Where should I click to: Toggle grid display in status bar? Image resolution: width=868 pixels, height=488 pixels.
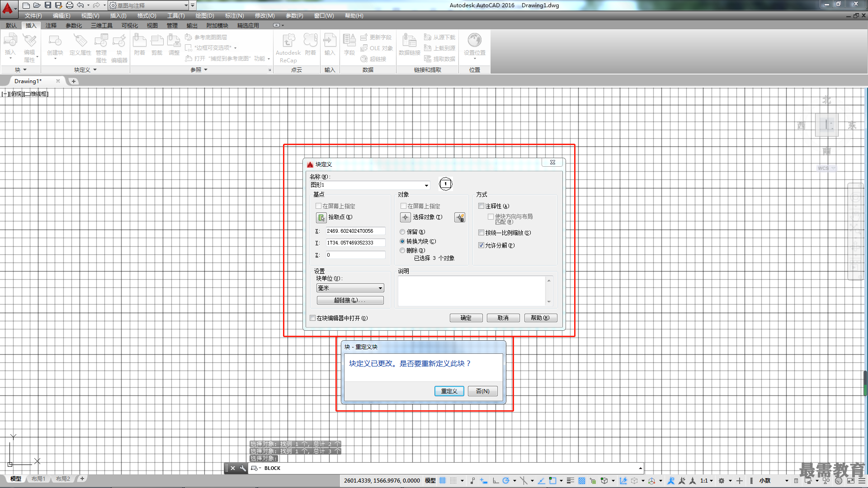click(443, 481)
